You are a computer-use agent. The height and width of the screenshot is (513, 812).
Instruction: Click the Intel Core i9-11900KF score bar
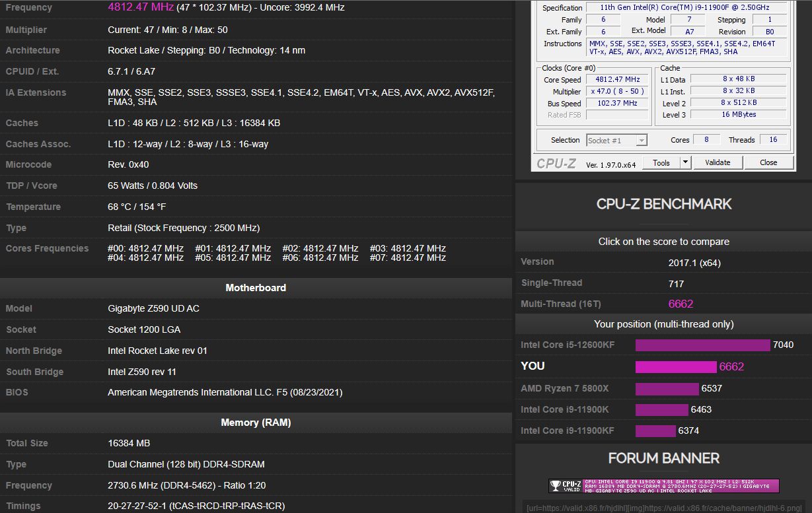(655, 430)
